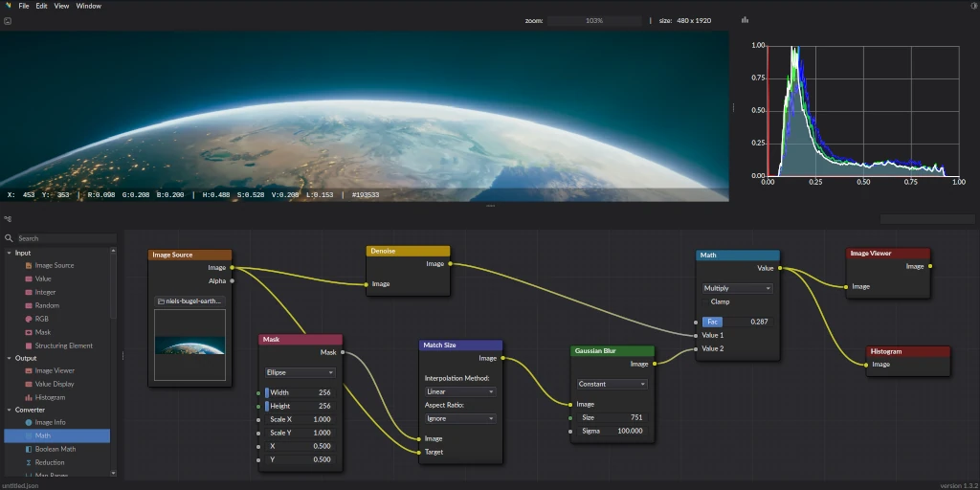The width and height of the screenshot is (980, 490).
Task: Click the node list scrollbar down arrow
Action: (113, 474)
